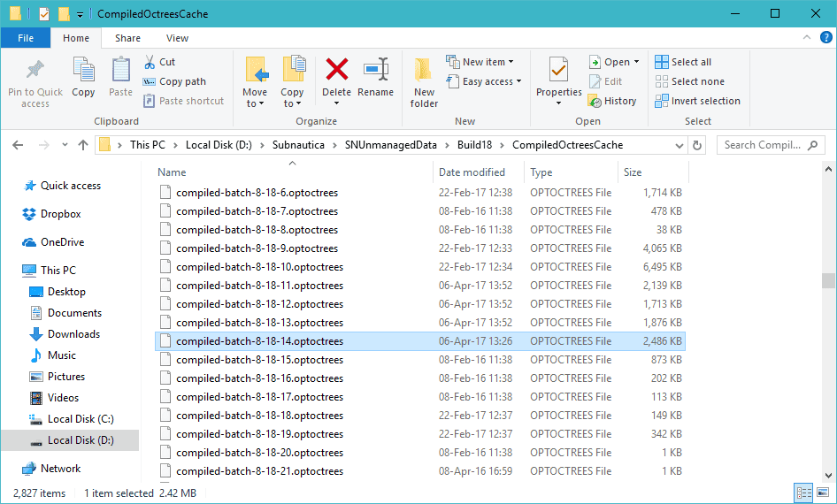This screenshot has width=837, height=504.
Task: Switch to large thumbnails view in status bar
Action: point(825,493)
